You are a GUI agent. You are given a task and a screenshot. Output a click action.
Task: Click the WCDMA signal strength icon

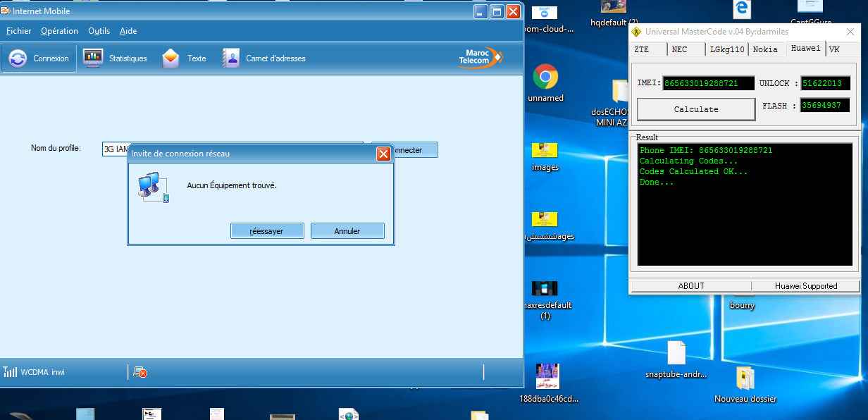pyautogui.click(x=10, y=372)
